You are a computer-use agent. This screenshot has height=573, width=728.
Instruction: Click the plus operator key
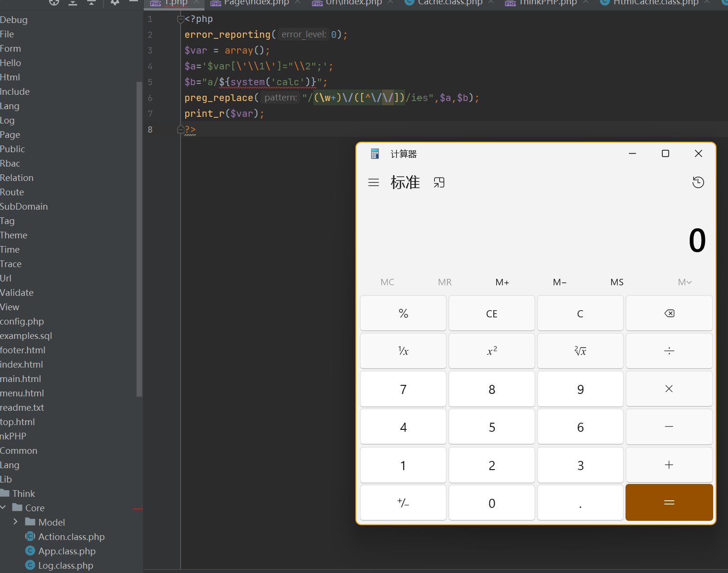[669, 465]
